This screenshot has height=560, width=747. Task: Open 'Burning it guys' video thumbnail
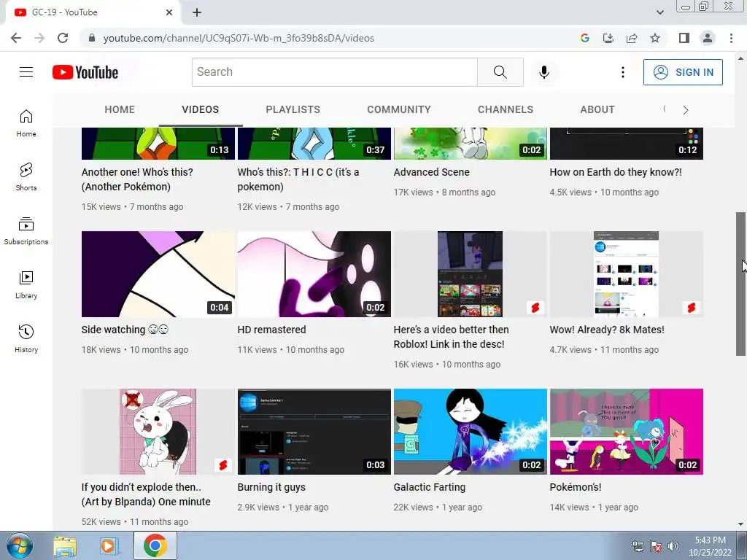click(314, 432)
